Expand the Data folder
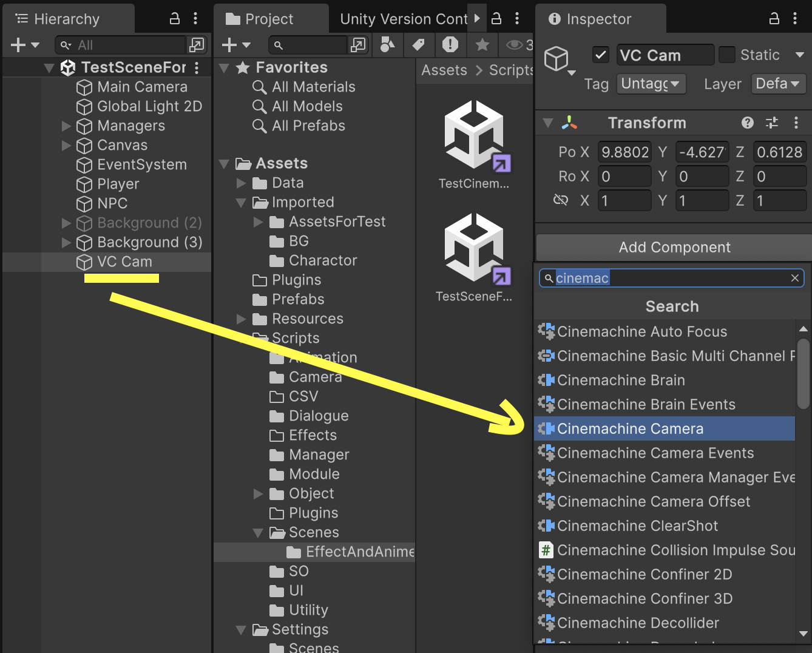812x653 pixels. [x=241, y=183]
